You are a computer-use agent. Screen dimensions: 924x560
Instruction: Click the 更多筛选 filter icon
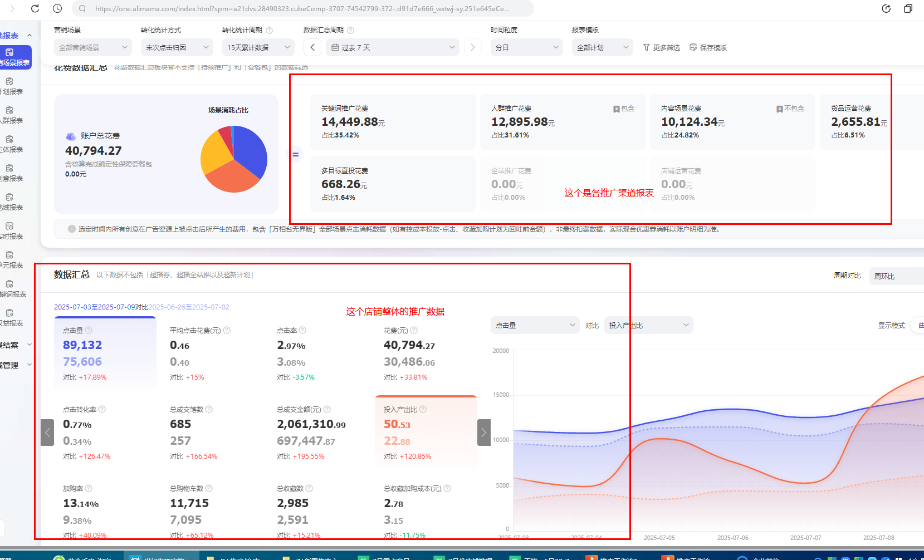point(661,48)
